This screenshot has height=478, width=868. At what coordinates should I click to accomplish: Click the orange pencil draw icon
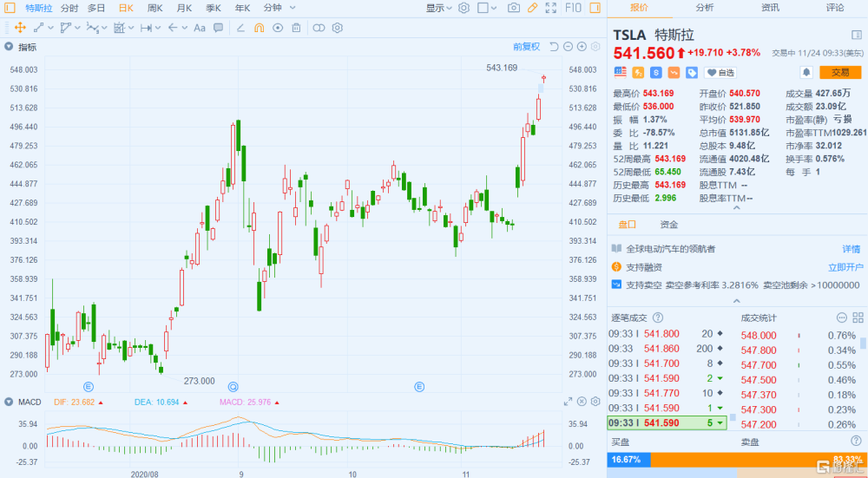pyautogui.click(x=533, y=8)
